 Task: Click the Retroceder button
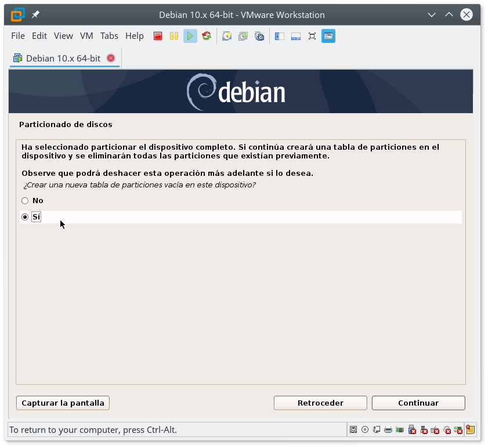coord(320,403)
